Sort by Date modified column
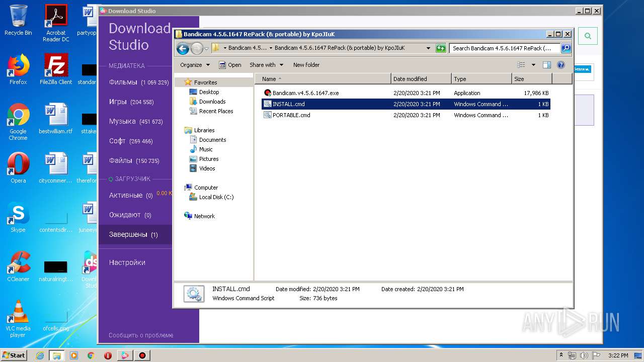644x362 pixels. 421,79
